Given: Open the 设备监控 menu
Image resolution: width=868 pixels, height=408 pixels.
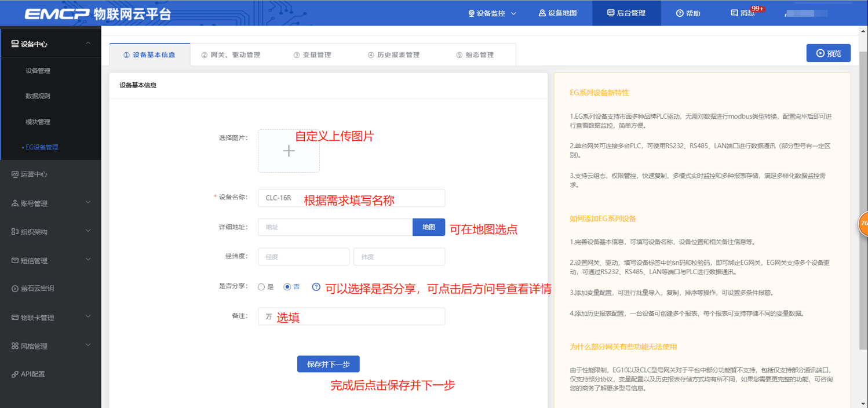Looking at the screenshot, I should [x=492, y=13].
